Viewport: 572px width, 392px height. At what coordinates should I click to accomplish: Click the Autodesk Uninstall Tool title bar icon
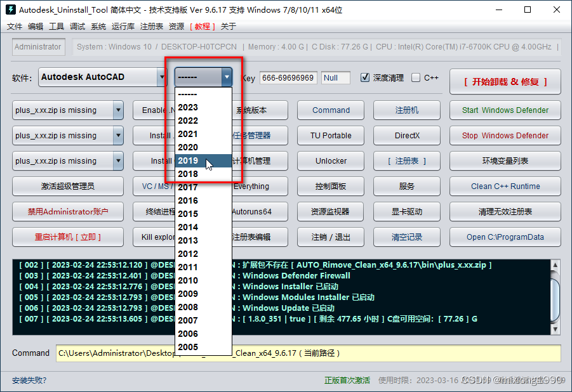pos(11,10)
